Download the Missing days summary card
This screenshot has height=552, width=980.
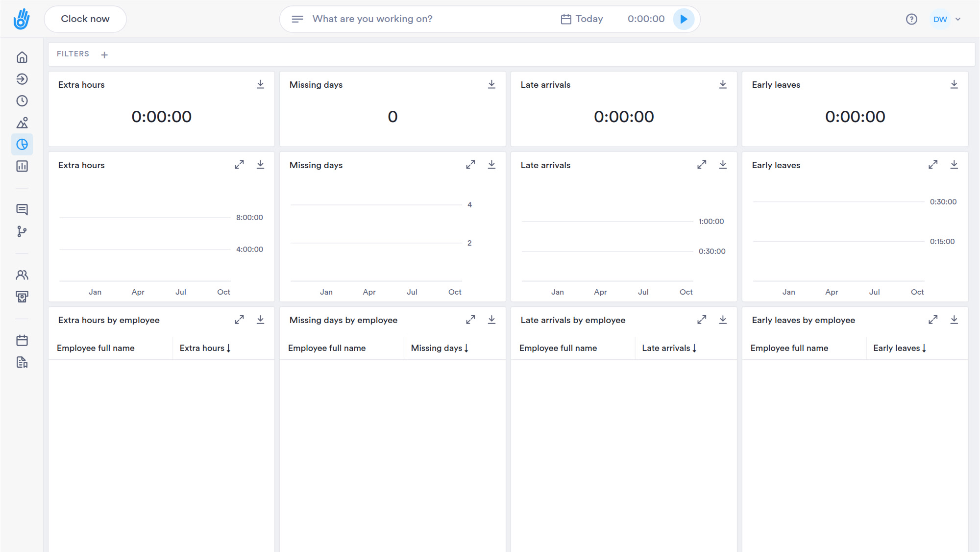click(x=492, y=84)
